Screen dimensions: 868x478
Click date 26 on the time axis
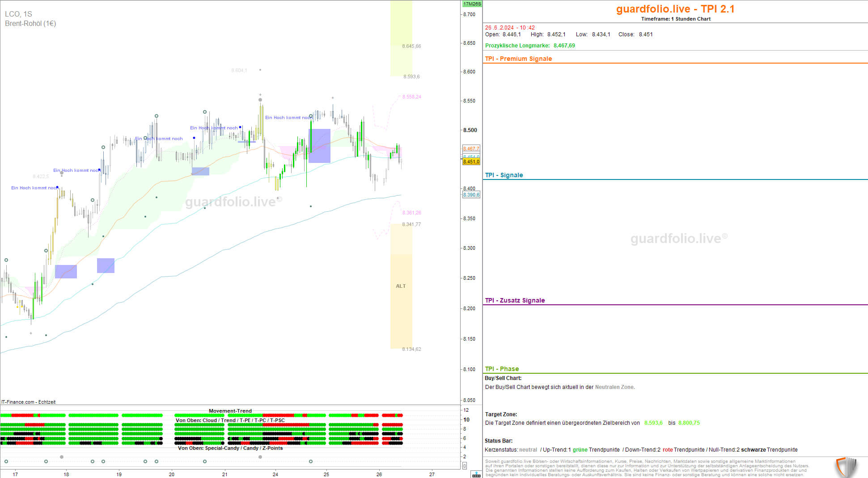[x=379, y=474]
